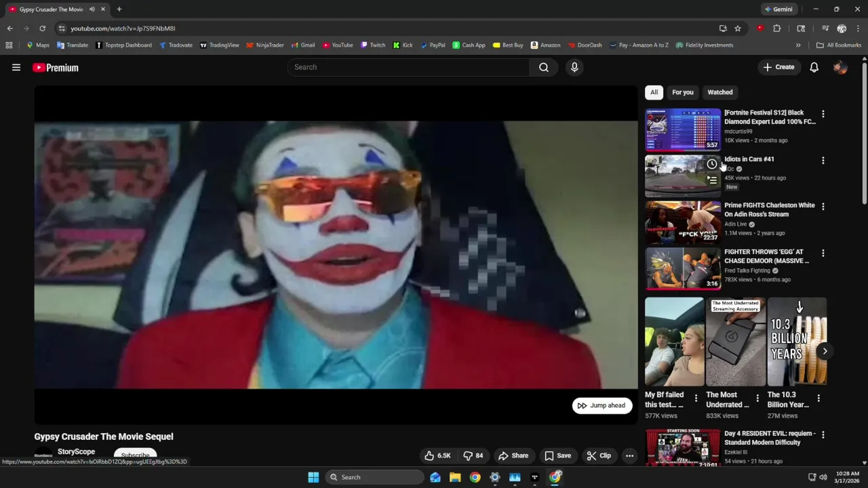
Task: Click the install app icon in address bar
Action: 723,28
